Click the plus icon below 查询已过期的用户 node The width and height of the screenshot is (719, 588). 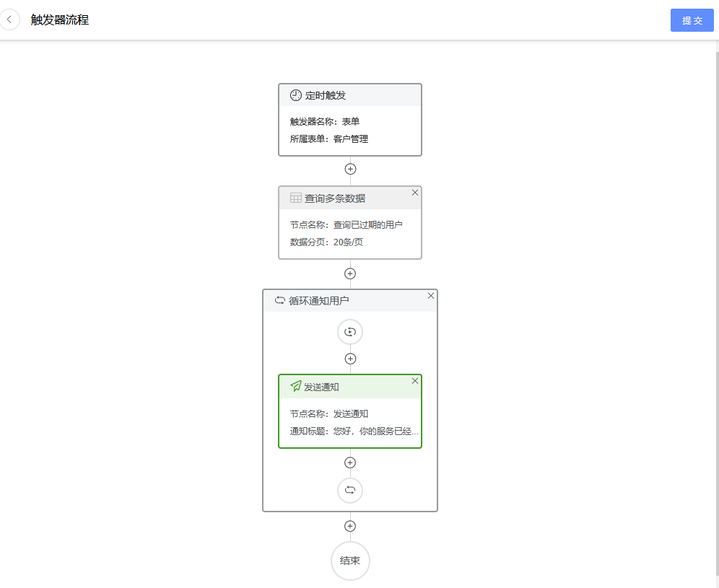tap(350, 273)
